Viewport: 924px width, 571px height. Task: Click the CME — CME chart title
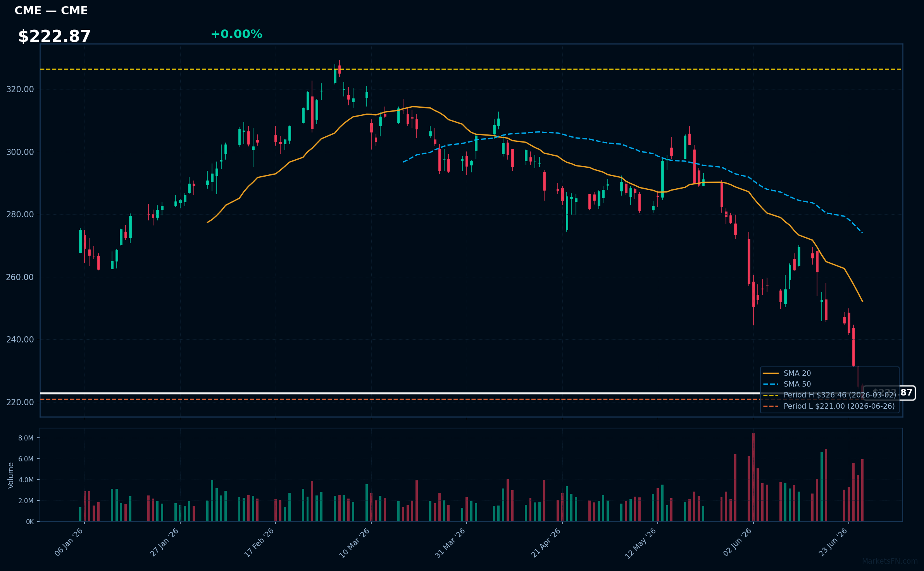tap(51, 10)
